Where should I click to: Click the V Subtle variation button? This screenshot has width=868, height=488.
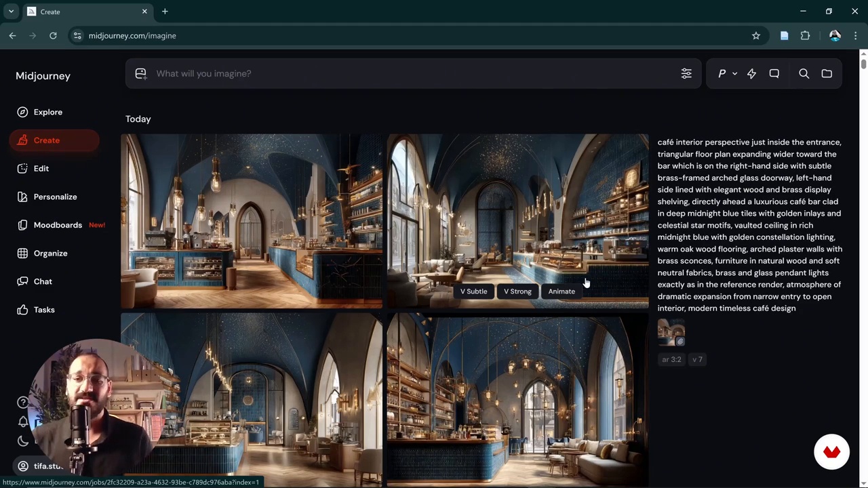(473, 291)
